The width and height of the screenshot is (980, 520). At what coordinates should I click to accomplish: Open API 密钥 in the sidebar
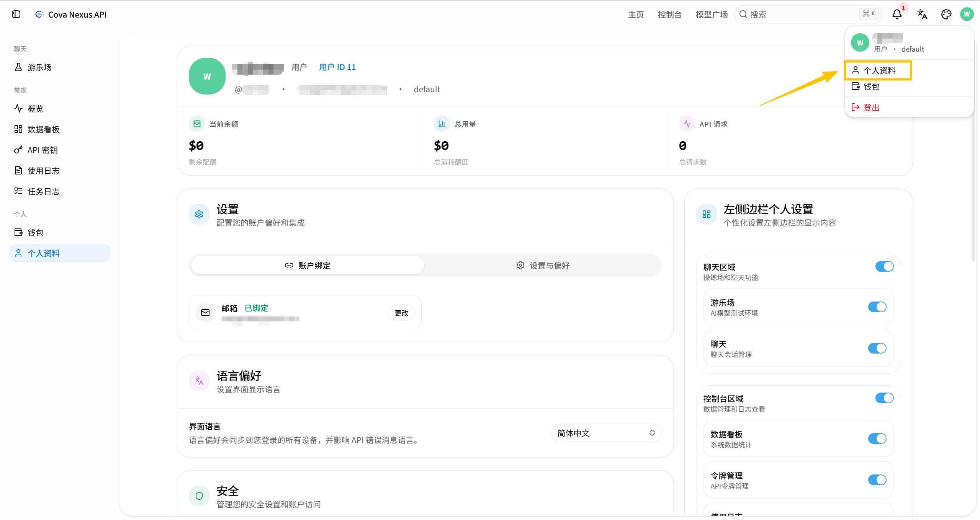point(59,150)
